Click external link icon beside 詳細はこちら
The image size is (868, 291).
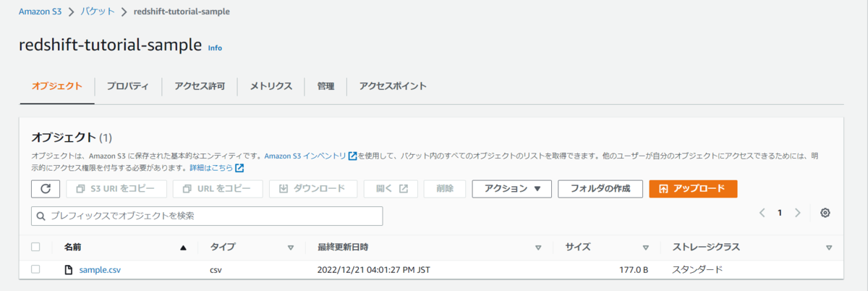239,168
